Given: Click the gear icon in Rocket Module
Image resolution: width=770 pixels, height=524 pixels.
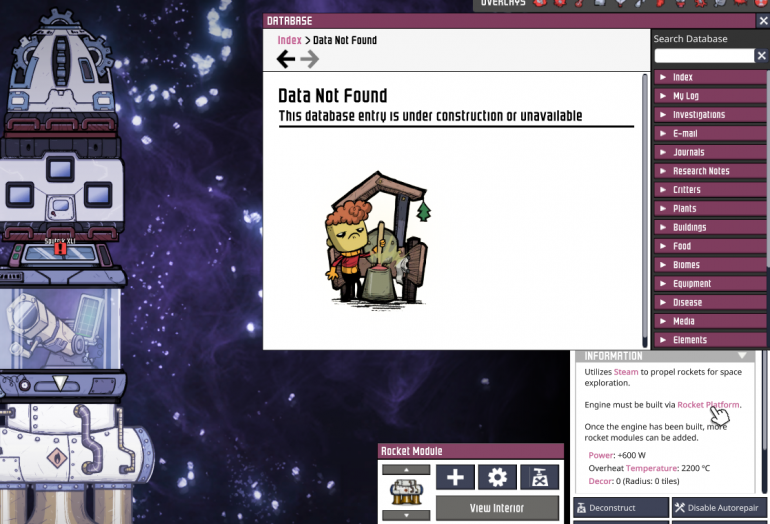Looking at the screenshot, I should 497,477.
